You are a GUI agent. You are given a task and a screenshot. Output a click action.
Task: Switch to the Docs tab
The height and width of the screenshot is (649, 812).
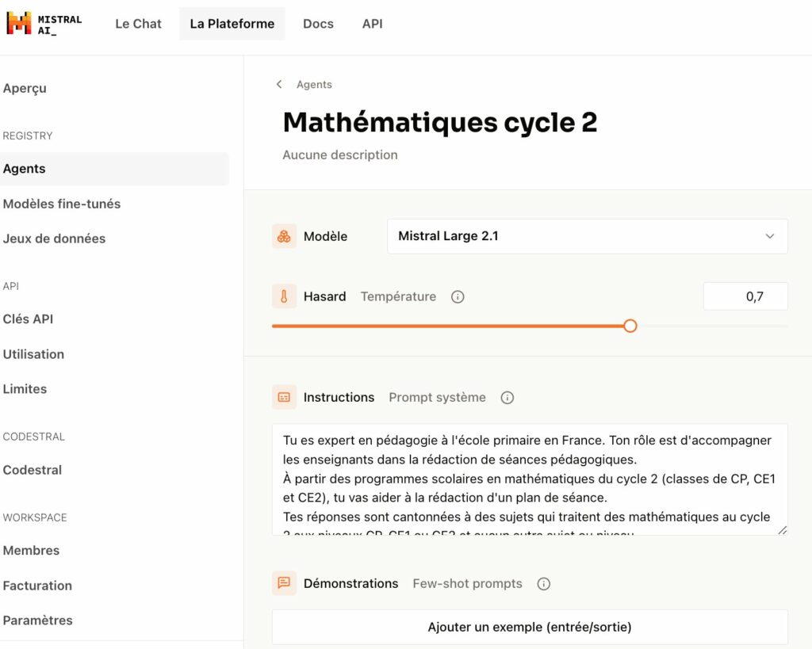pyautogui.click(x=318, y=24)
